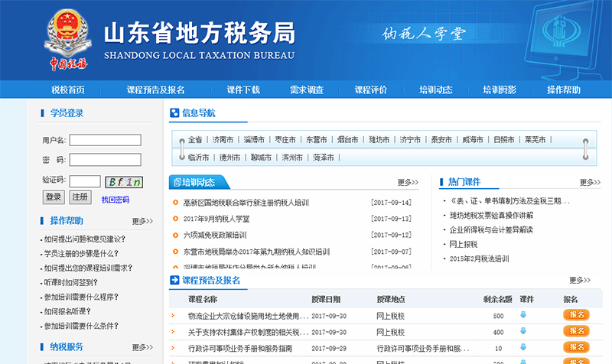This screenshot has width=612, height=364.
Task: Select 莱芜市 in the info navigation
Action: click(535, 140)
